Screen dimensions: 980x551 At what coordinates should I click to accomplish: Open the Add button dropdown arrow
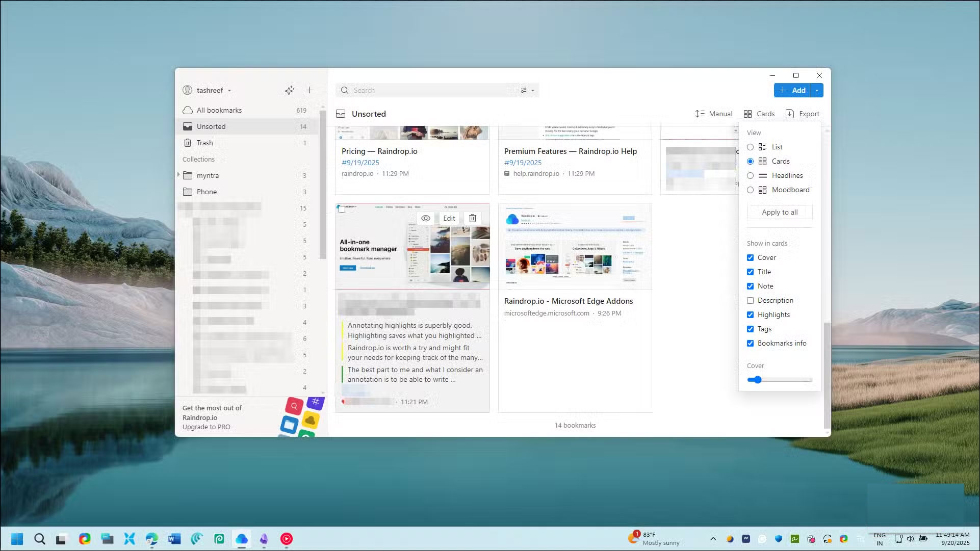[x=816, y=90]
